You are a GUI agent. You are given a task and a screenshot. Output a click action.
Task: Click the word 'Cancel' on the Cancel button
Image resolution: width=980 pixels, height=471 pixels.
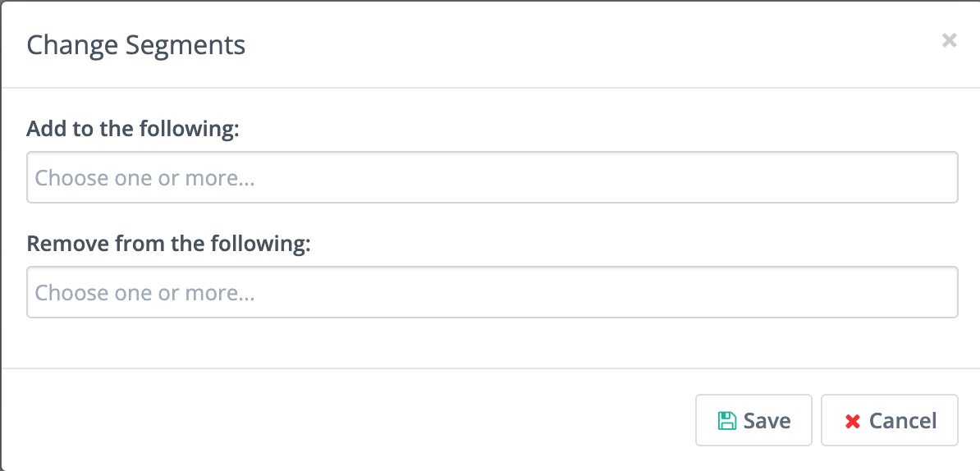[x=902, y=421]
